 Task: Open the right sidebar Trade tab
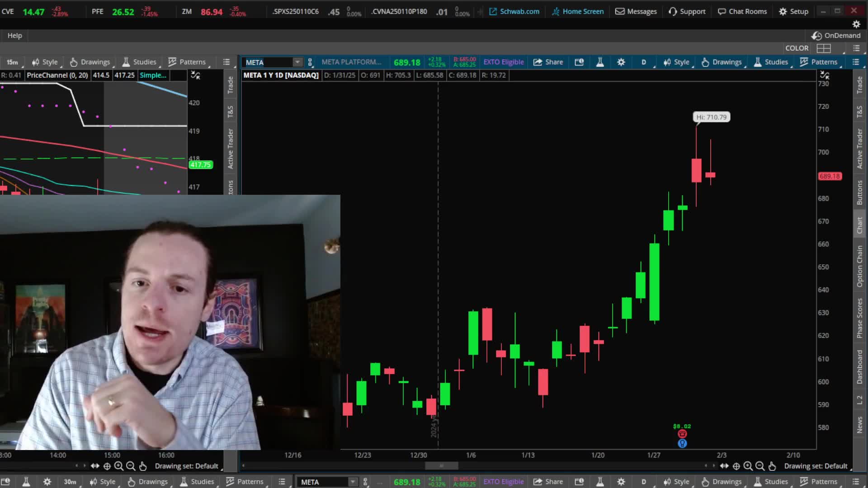pyautogui.click(x=859, y=85)
